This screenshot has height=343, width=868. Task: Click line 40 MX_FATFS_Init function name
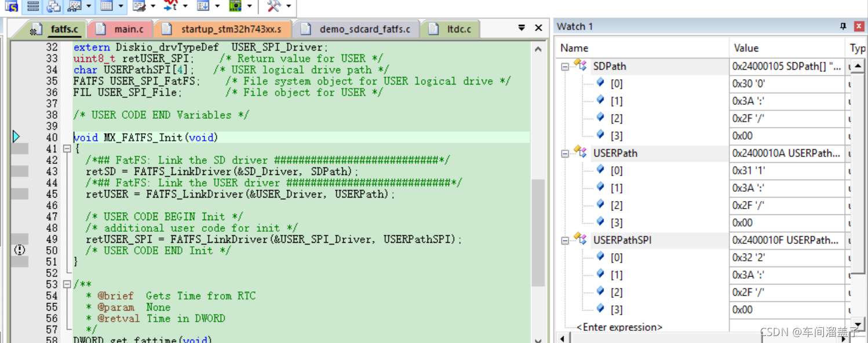click(x=143, y=137)
